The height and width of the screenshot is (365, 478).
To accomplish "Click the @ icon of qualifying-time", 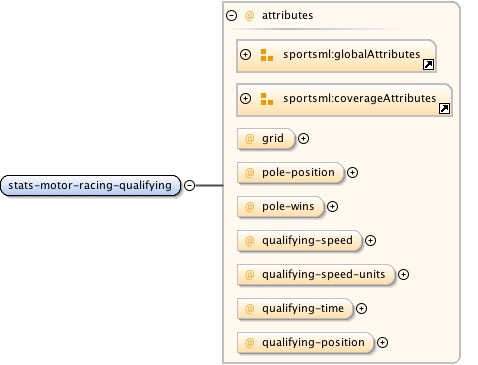I will (249, 309).
